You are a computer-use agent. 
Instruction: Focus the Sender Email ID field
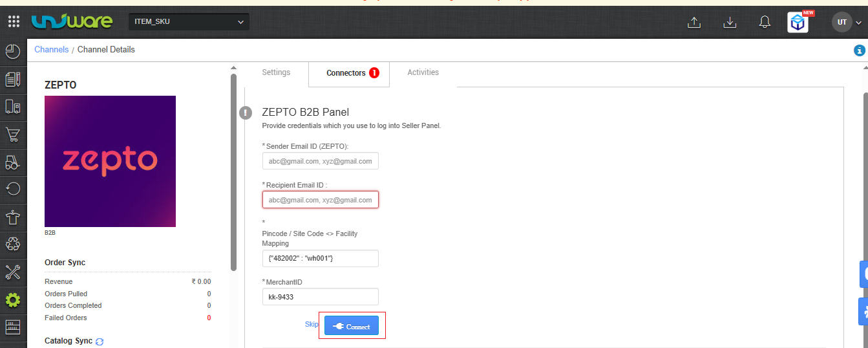[x=320, y=161]
